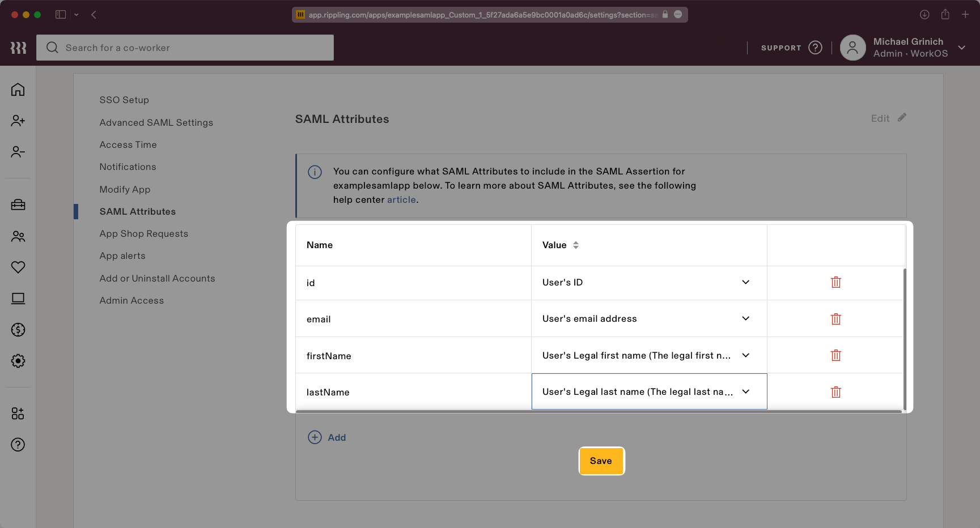
Task: Click the Rippling home icon in sidebar
Action: point(18,90)
